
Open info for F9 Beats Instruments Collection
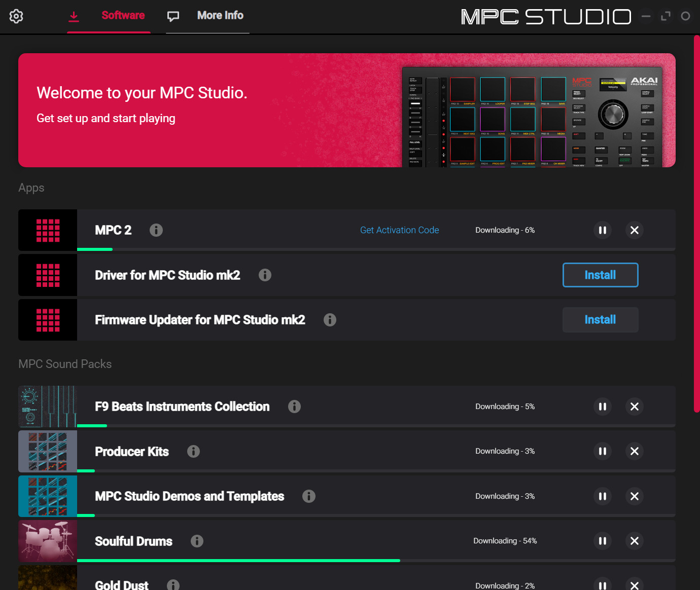pyautogui.click(x=294, y=406)
